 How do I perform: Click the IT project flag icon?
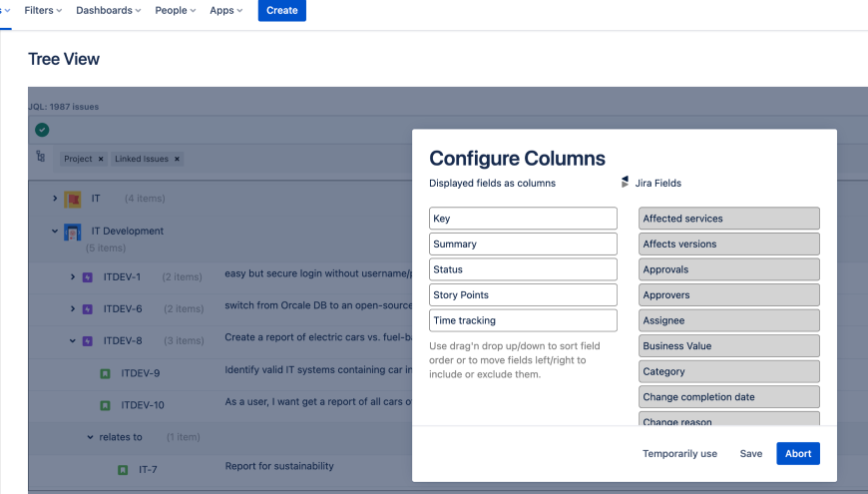[x=73, y=199]
